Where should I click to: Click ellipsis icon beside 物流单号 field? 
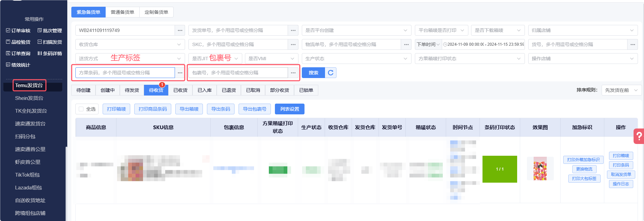(406, 44)
